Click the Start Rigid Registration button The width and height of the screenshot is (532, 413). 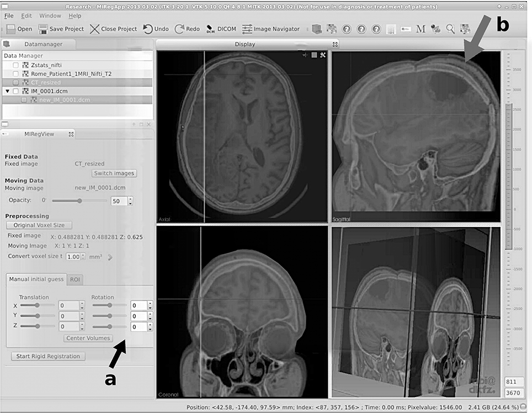48,356
